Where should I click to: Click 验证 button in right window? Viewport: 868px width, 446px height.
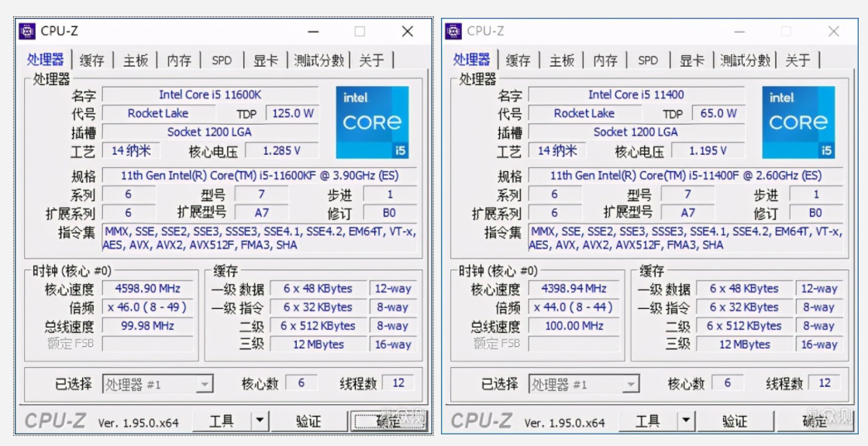coord(735,421)
